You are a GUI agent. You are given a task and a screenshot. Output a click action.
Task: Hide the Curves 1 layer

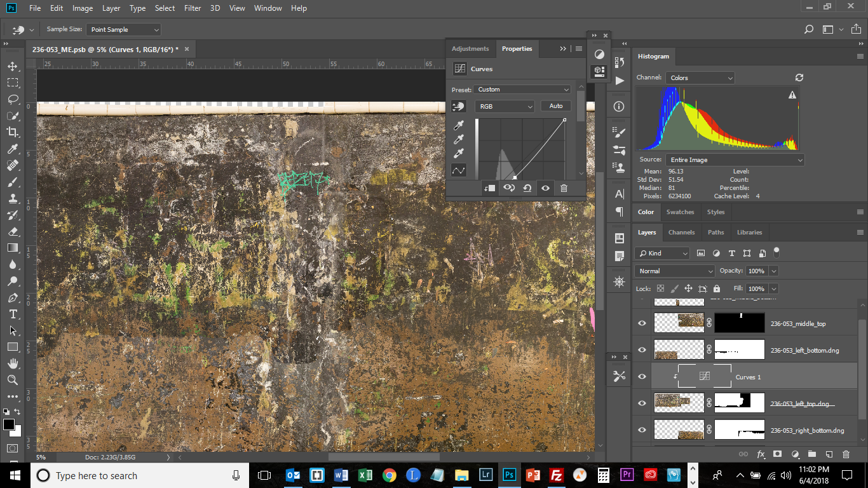click(x=642, y=377)
